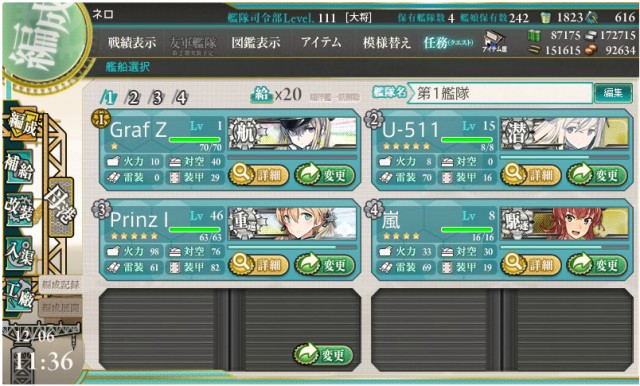This screenshot has height=386, width=640.
Task: Click the 編成 sidebar icon
Action: (x=21, y=124)
